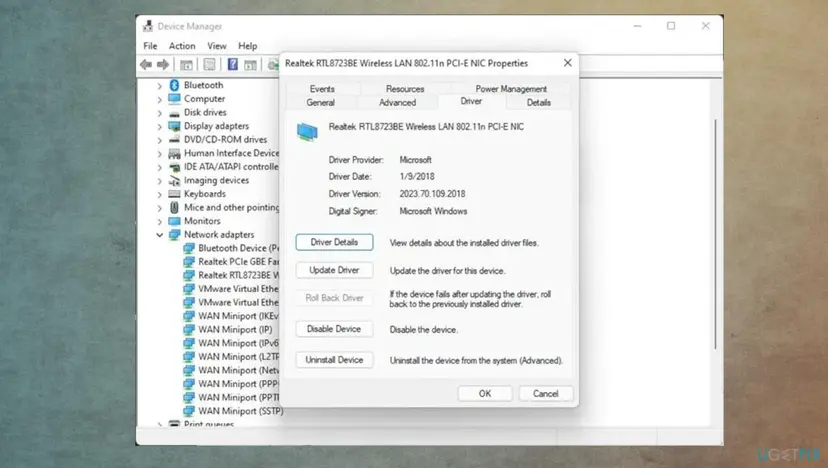
Task: Select the WAN Miniport (IKEv2) tree item
Action: tap(238, 316)
